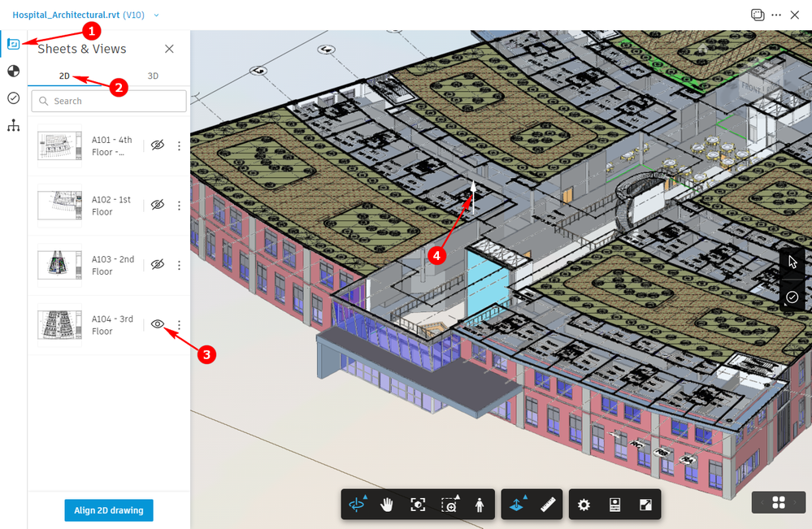Open the A104 - 3rd Floor thumbnail

(59, 324)
